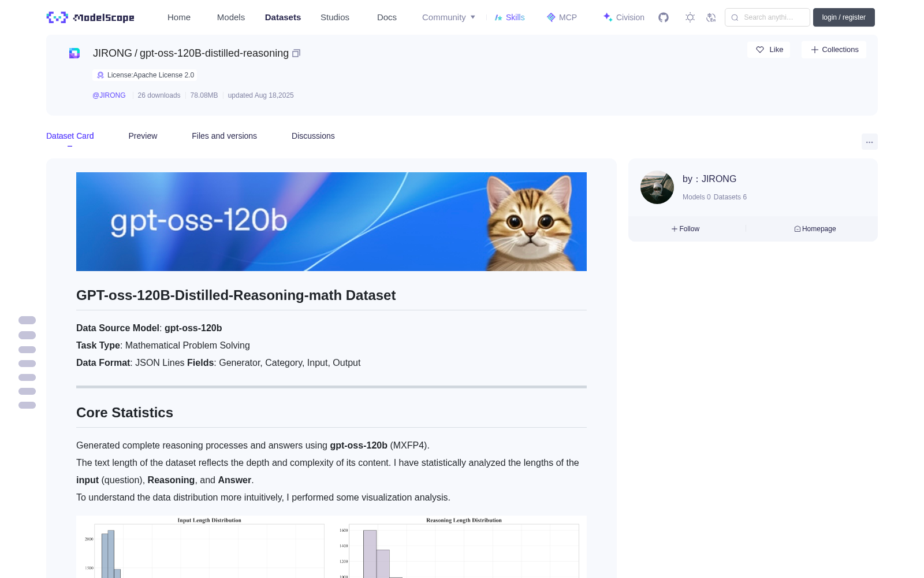Viewport: 924px width, 578px height.
Task: Open the Models section
Action: coord(231,17)
